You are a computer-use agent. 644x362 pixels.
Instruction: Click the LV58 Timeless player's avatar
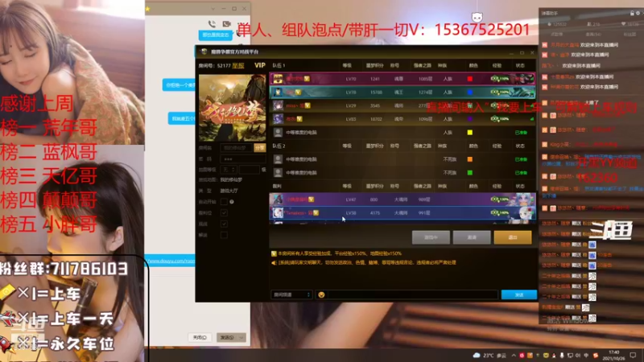(x=278, y=212)
